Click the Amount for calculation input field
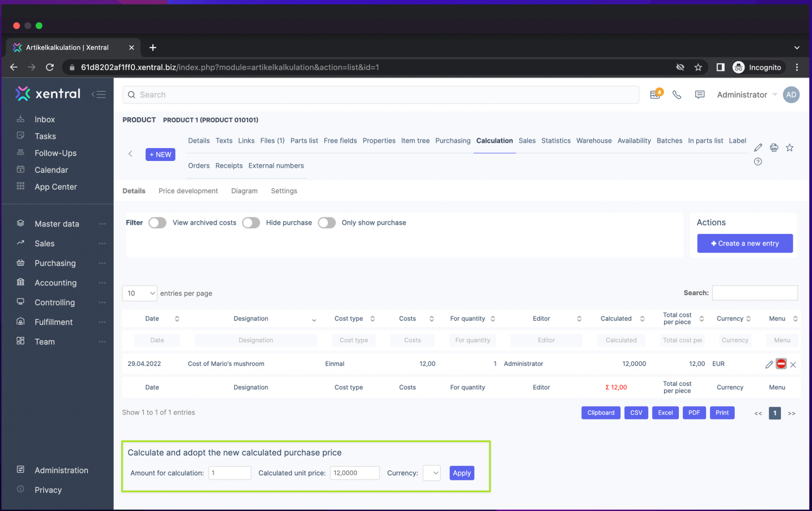Viewport: 812px width, 511px height. pyautogui.click(x=230, y=473)
